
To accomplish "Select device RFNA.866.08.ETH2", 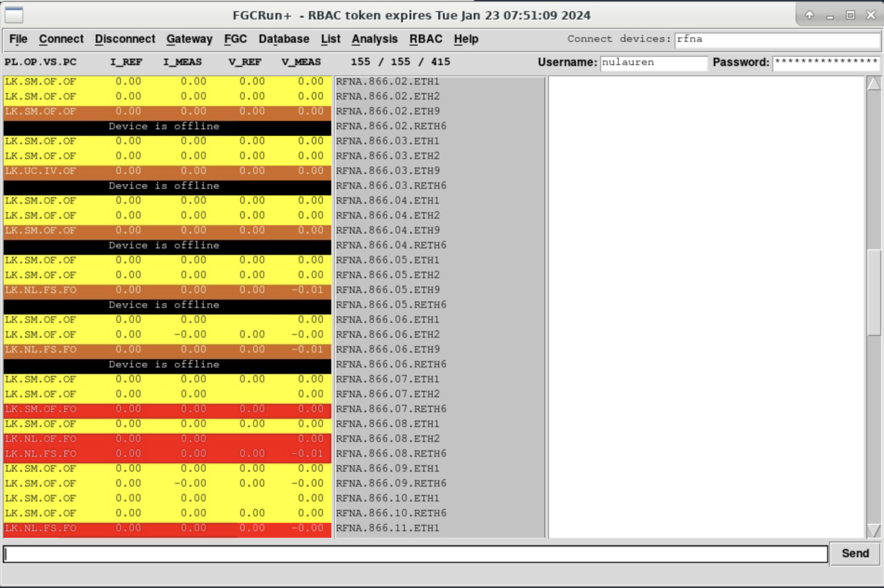I will (388, 439).
